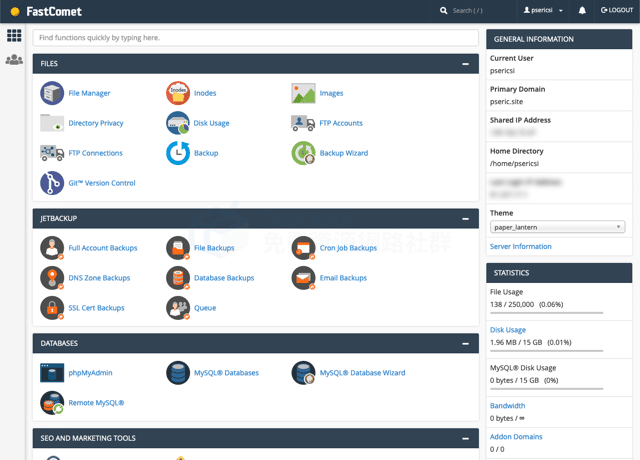Viewport: 640px width, 460px height.
Task: Click the General Information panel header
Action: [x=559, y=39]
